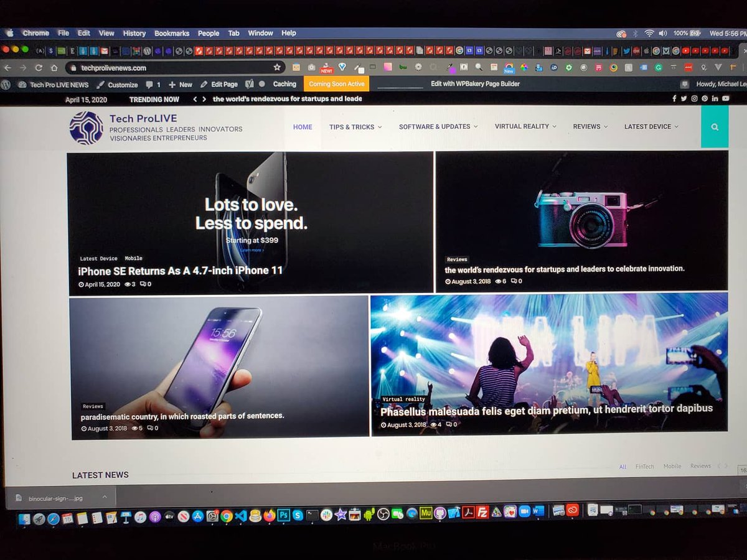Open Terminal from the Dock

click(312, 515)
